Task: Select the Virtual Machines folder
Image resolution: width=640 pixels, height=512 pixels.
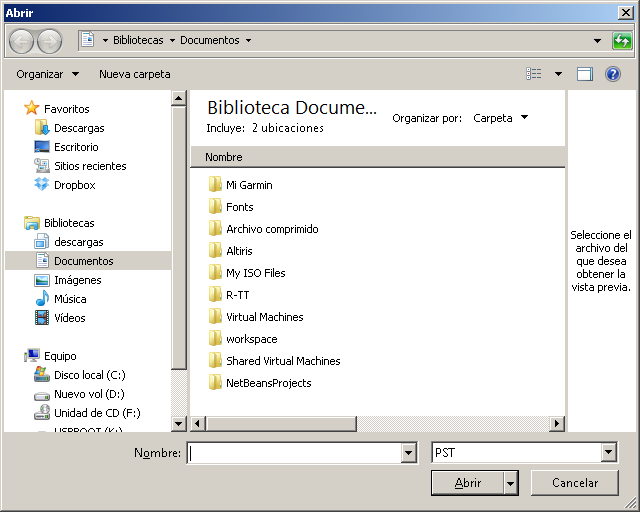Action: pos(256,317)
